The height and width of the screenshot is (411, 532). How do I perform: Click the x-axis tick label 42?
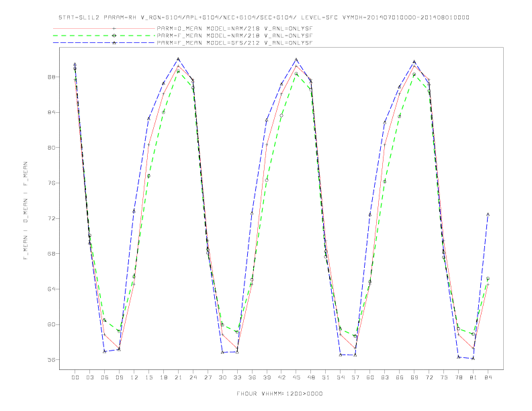pos(281,377)
